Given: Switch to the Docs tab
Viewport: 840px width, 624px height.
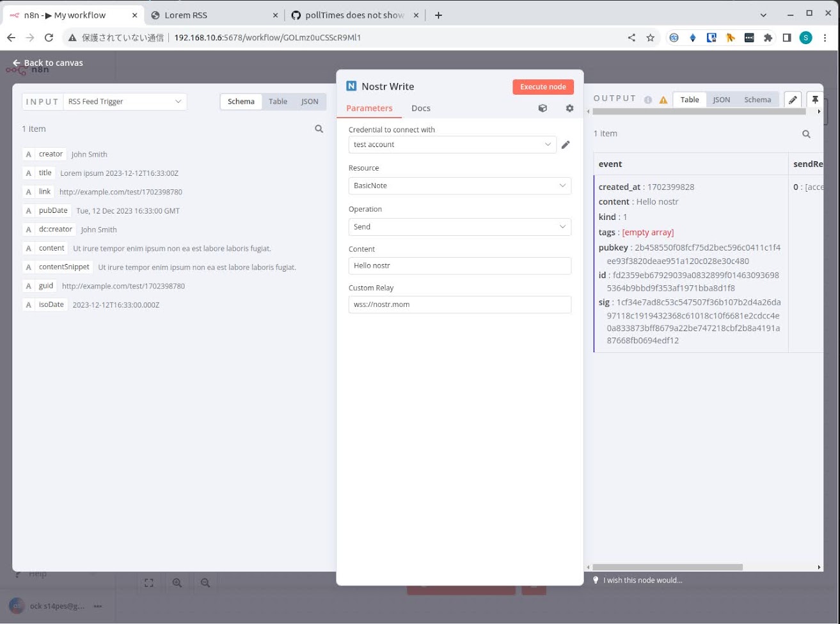Looking at the screenshot, I should tap(420, 108).
